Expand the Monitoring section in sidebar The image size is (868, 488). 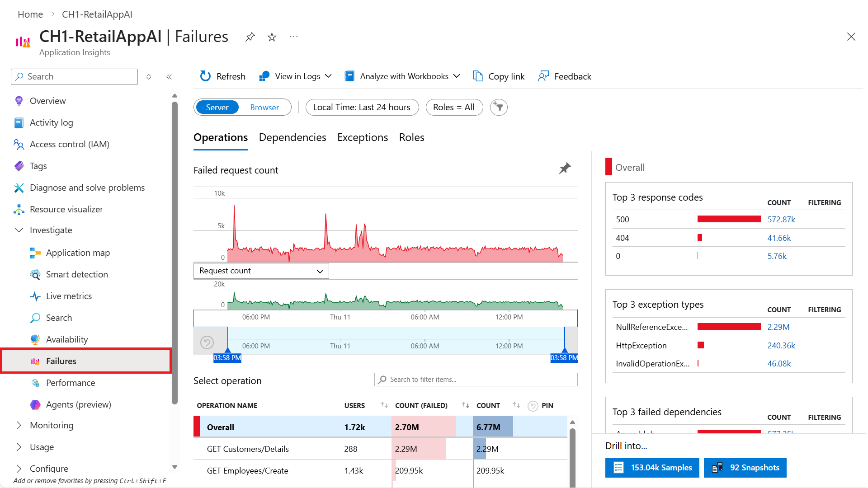(x=19, y=425)
